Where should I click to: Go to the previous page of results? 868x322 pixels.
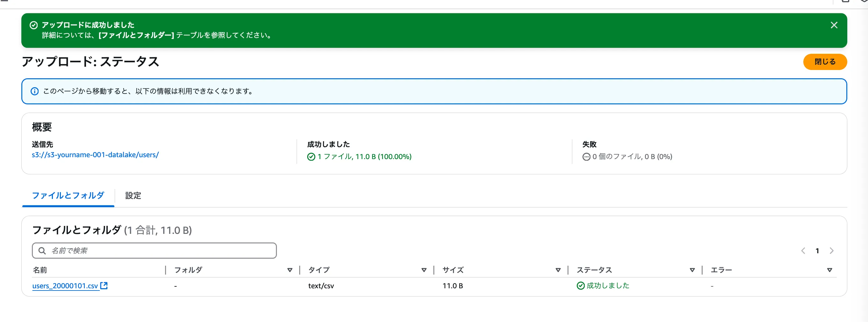(803, 251)
